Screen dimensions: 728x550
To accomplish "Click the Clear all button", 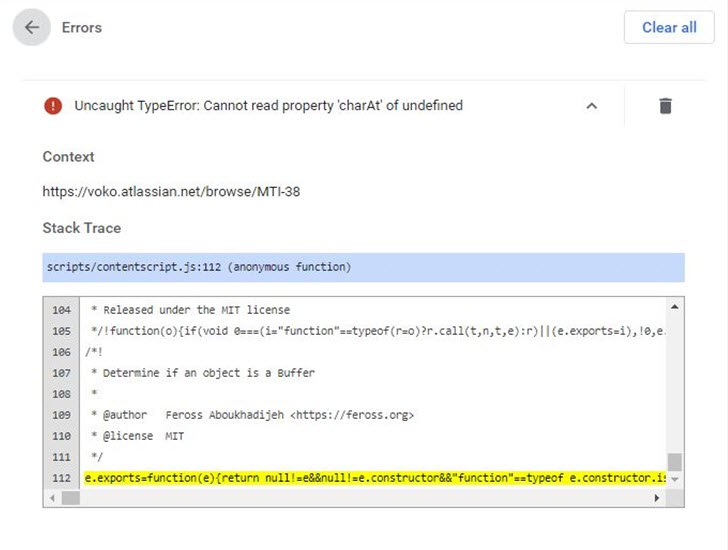I will (x=669, y=28).
